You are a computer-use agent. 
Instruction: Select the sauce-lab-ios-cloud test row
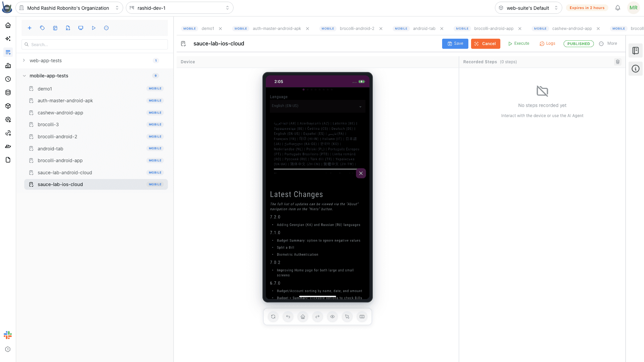pos(96,184)
